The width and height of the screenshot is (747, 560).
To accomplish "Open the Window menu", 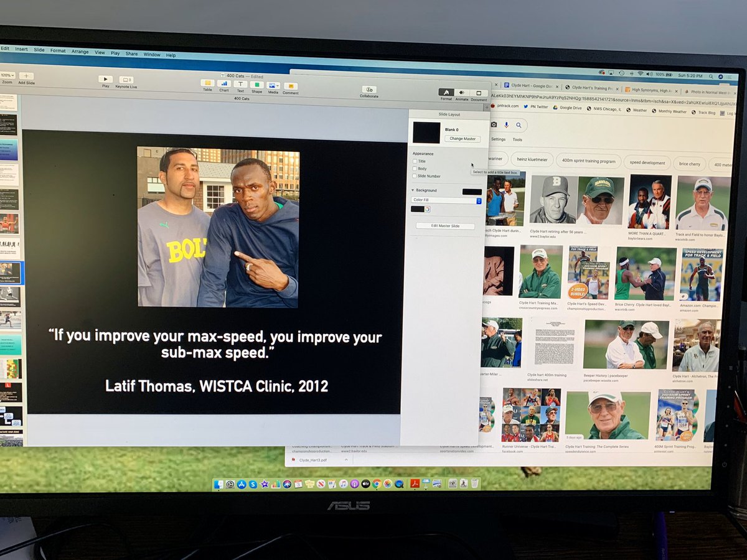I will tap(152, 54).
